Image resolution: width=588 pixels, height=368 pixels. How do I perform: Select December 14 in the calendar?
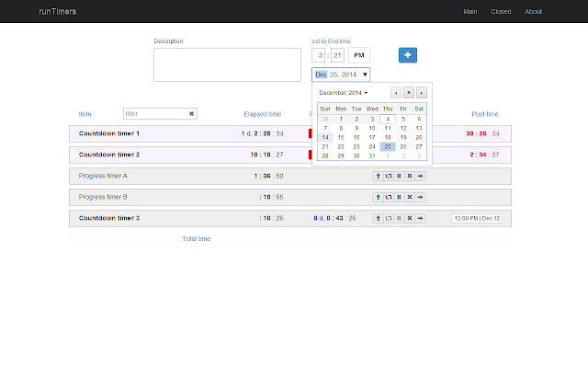(325, 137)
